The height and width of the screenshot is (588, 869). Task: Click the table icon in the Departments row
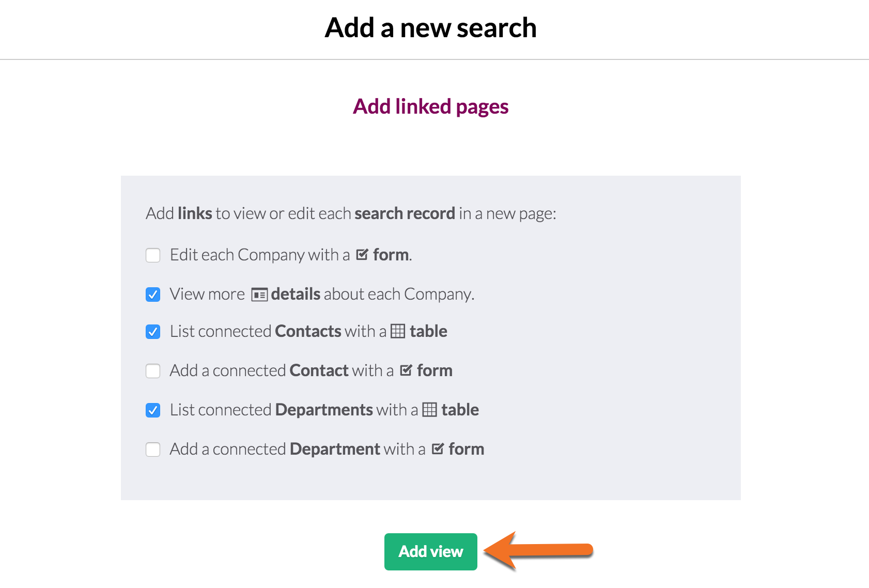point(429,410)
